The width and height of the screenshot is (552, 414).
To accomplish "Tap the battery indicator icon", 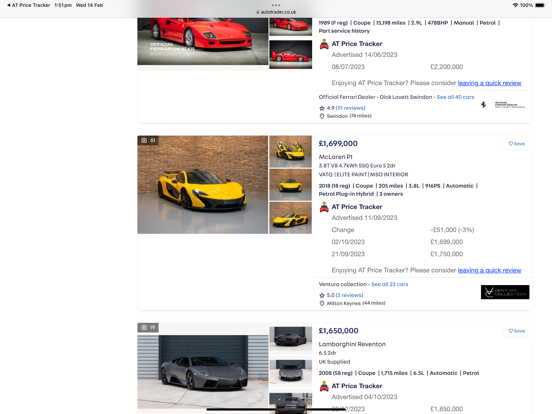I will 540,5.
